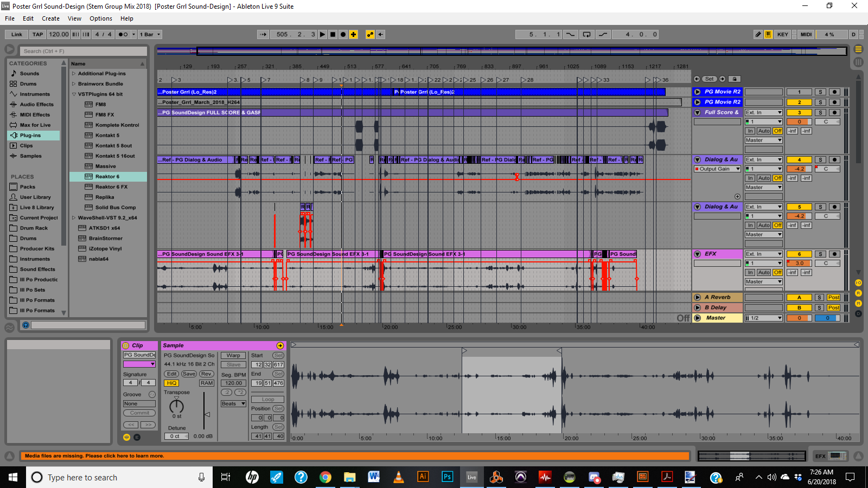This screenshot has height=488, width=868.
Task: Click the Set locator button
Action: [x=710, y=79]
